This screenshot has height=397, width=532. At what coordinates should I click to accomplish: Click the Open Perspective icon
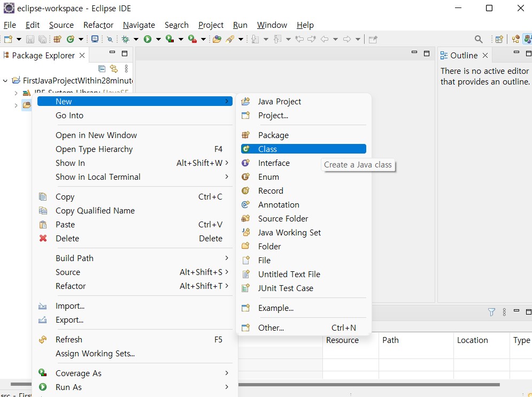[499, 40]
